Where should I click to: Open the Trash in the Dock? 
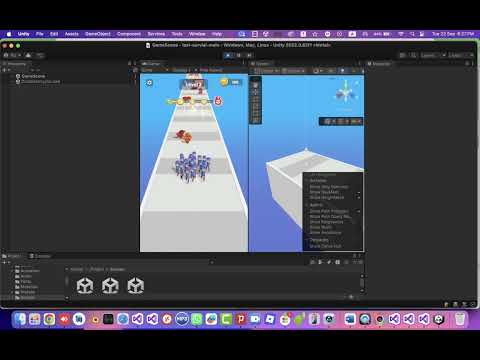460,319
